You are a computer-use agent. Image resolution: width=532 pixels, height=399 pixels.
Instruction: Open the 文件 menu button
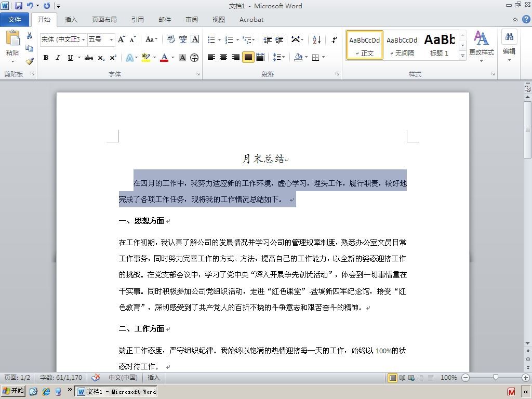pos(15,20)
